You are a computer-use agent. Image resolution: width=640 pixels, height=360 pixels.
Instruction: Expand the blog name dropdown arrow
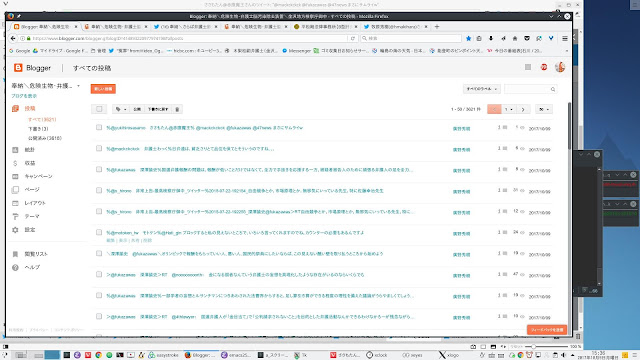(78, 86)
